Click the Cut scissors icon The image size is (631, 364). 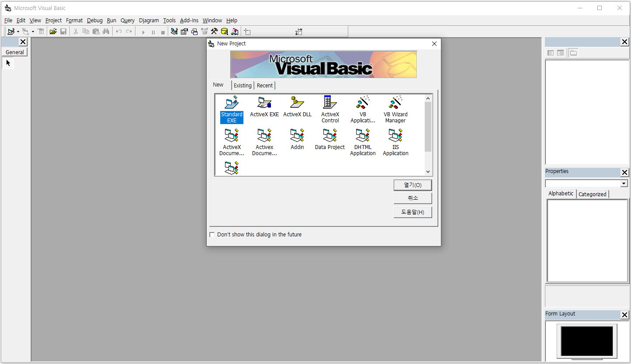76,31
